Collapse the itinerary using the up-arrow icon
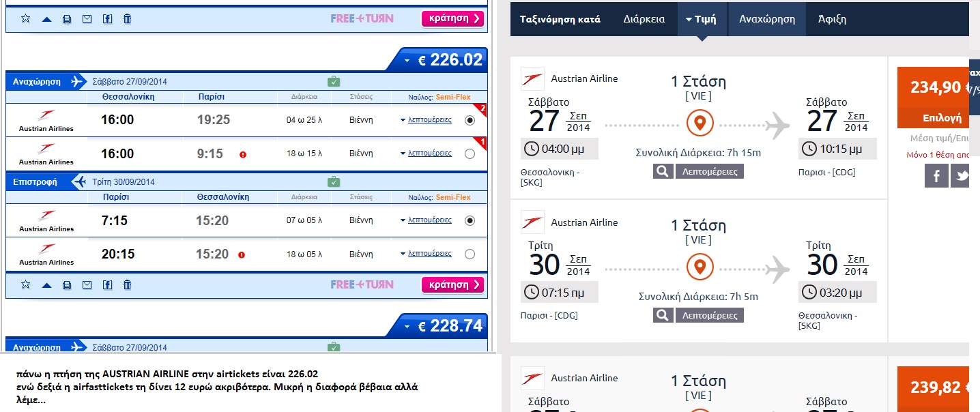This screenshot has height=412, width=980. coord(46,285)
